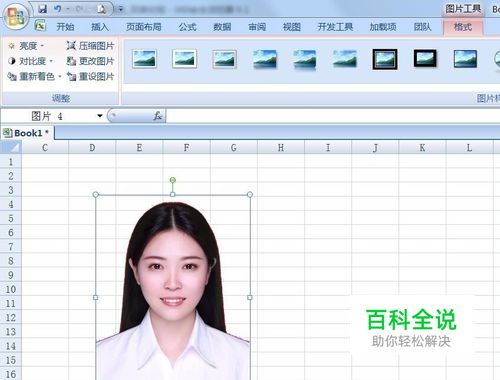Screen dimensions: 500x380
Task: Switch to 视图 tab
Action: point(292,27)
